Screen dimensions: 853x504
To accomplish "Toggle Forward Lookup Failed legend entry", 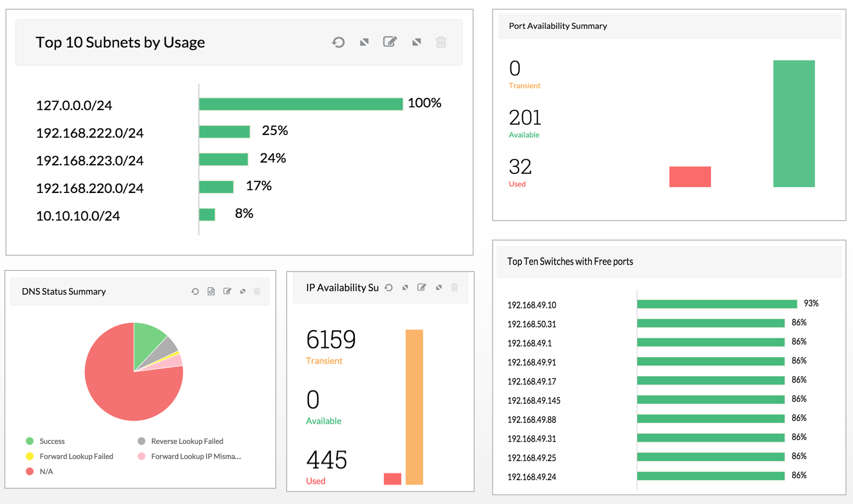I will tap(70, 456).
